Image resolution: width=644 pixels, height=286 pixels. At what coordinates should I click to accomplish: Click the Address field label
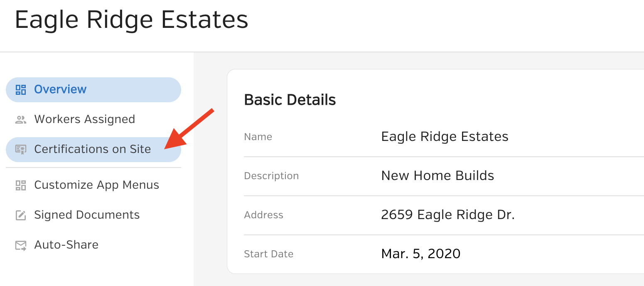point(263,215)
